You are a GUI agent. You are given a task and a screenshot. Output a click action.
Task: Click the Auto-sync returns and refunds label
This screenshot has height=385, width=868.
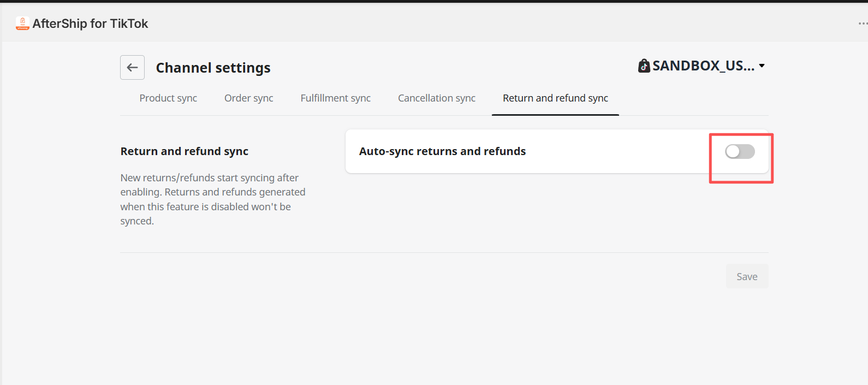click(x=442, y=151)
